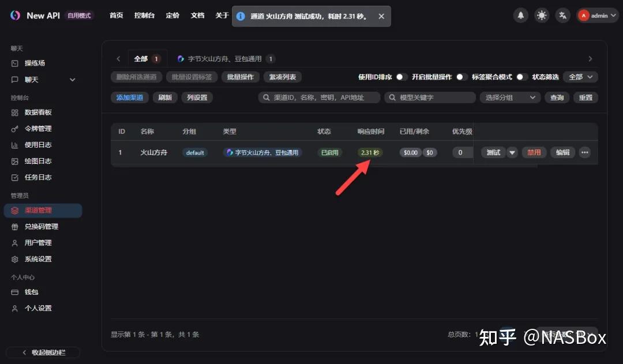Click the priority input showing 0
The image size is (623, 364).
point(463,153)
